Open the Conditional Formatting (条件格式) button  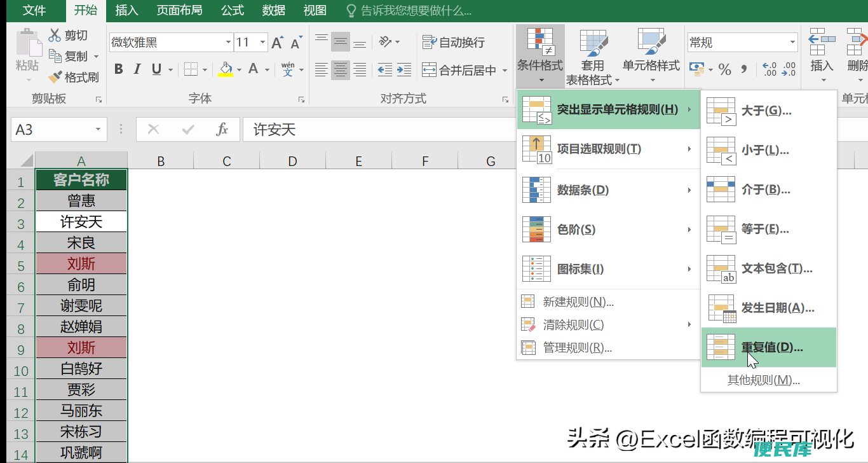[540, 56]
